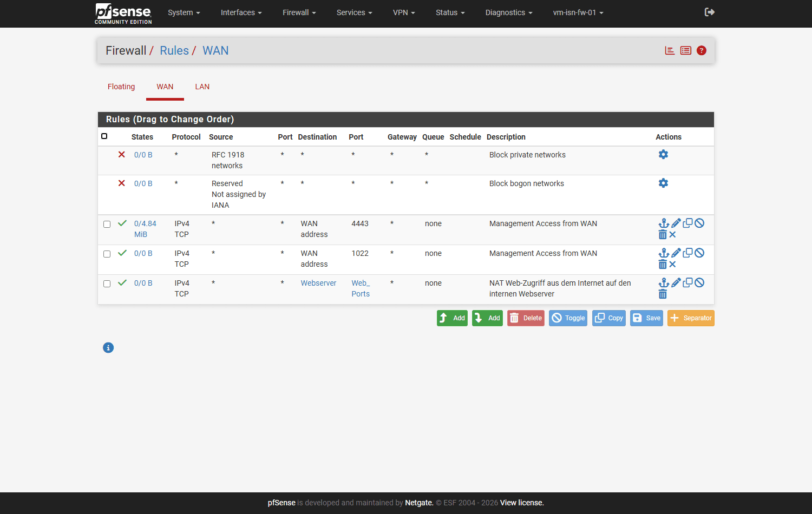Click the logout icon in top bar
Viewport: 812px width, 514px height.
(x=710, y=12)
